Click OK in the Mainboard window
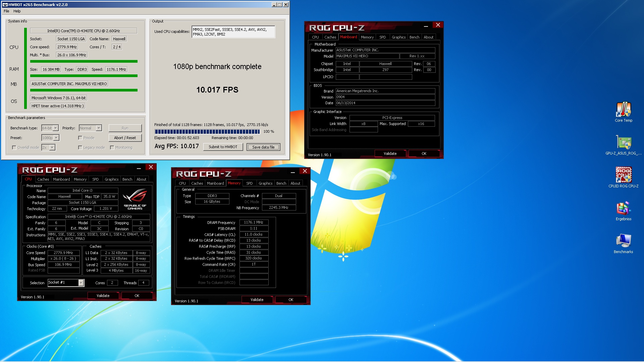This screenshot has width=644, height=362. [x=424, y=154]
